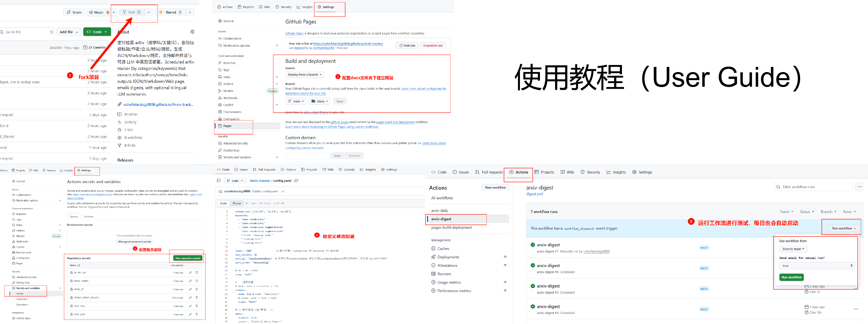Switch to the Variables tab in Actions secrets

click(88, 216)
